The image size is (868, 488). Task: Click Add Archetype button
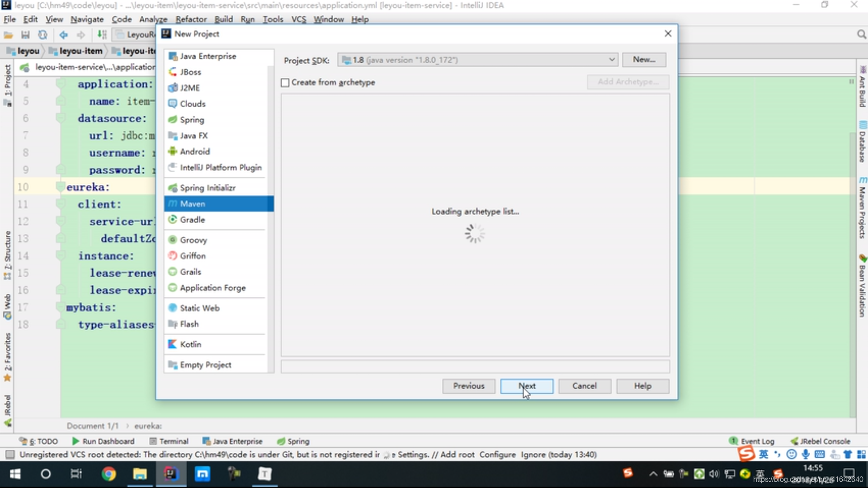point(628,82)
